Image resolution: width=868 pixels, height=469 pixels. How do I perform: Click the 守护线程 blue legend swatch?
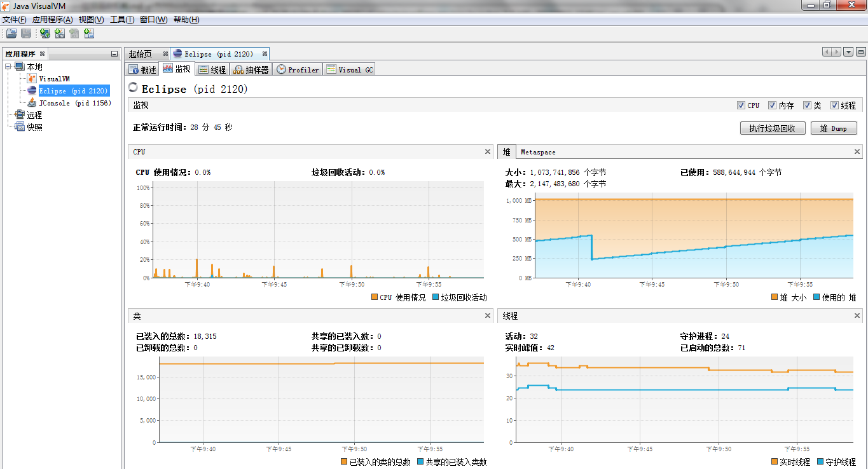[x=820, y=461]
